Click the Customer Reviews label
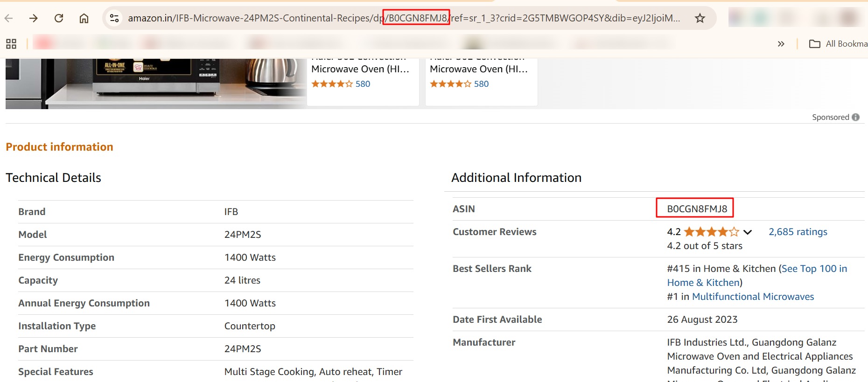 click(495, 232)
